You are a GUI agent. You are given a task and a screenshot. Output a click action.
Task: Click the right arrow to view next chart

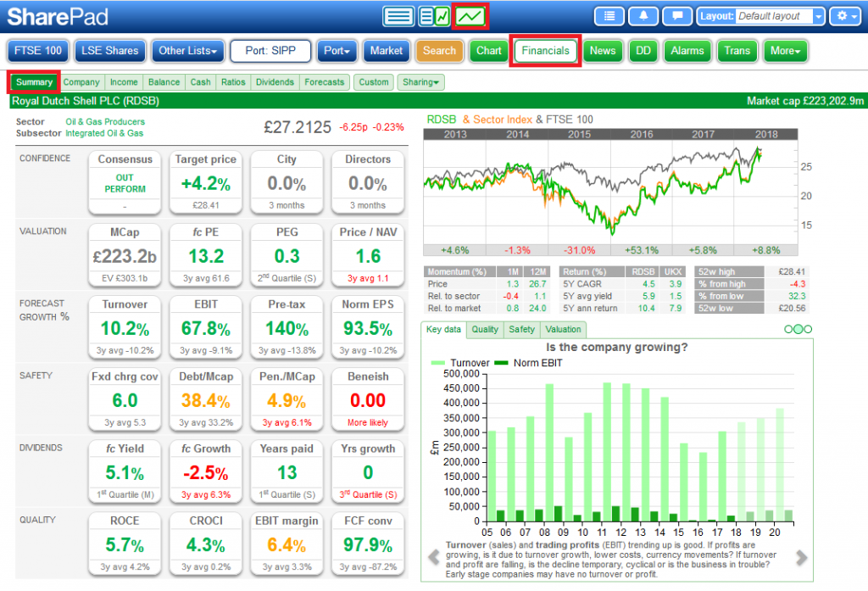coord(801,558)
